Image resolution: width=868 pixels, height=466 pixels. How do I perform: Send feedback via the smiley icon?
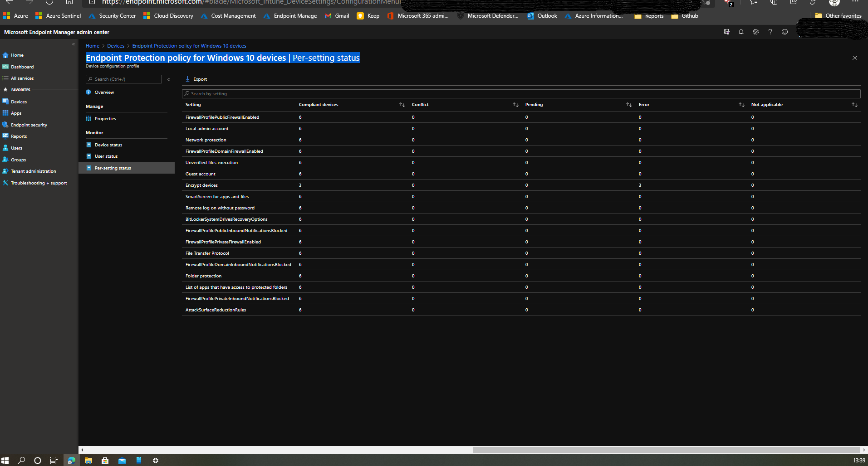tap(785, 32)
